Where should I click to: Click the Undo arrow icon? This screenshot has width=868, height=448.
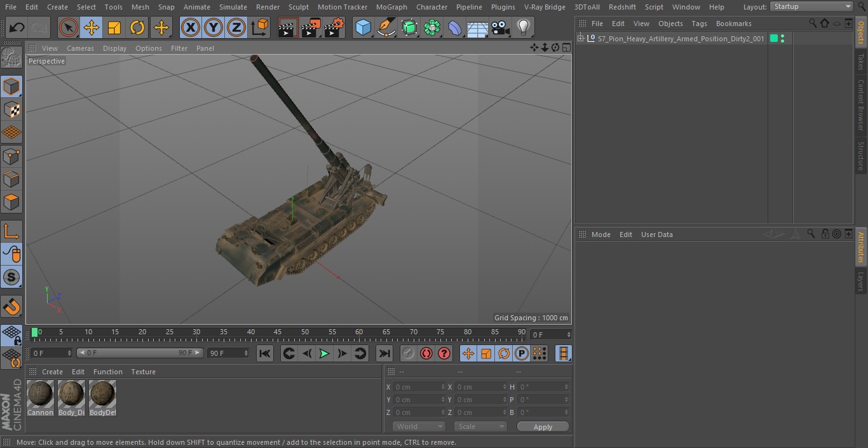tap(17, 27)
